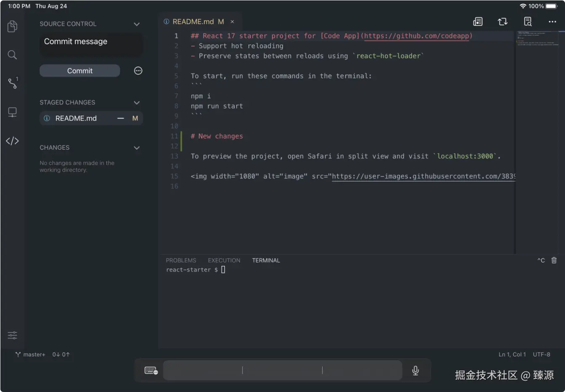
Task: Click the terminal prompt react-starter $
Action: 192,270
